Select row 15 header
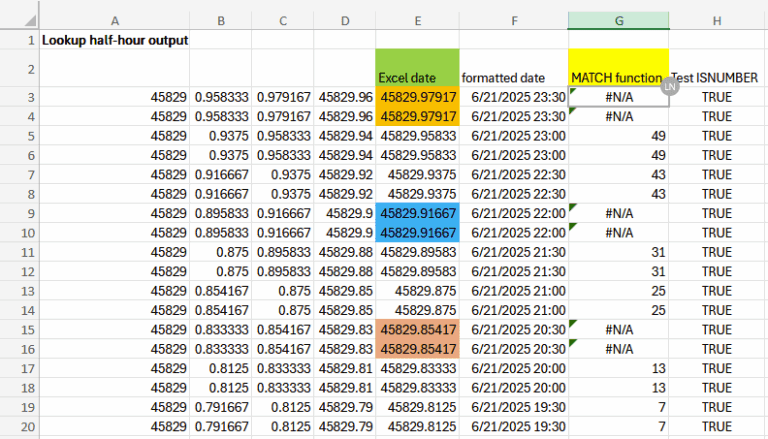This screenshot has height=439, width=768. [x=20, y=330]
